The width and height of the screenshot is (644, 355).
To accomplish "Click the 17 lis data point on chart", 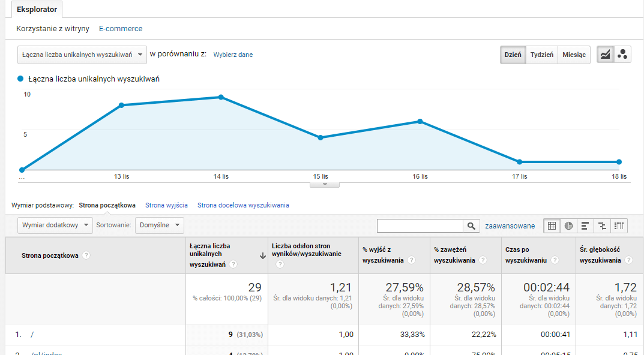I will coord(520,162).
